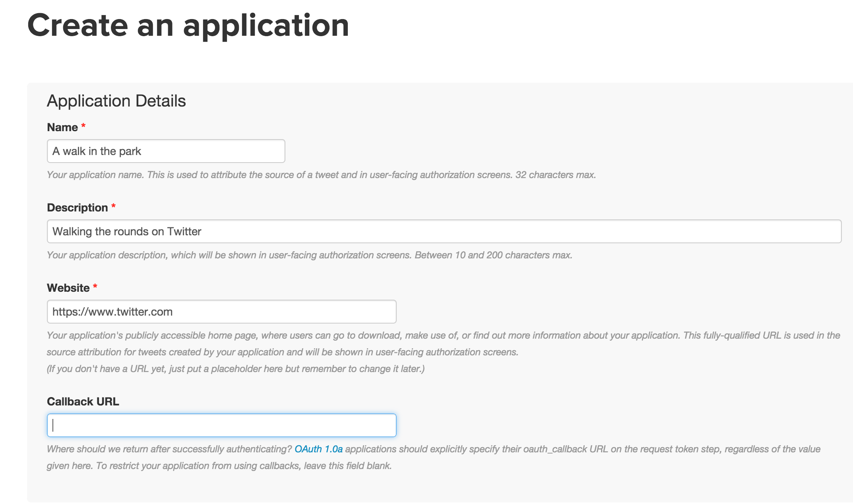Click the red asterisk next to Name
The height and width of the screenshot is (504, 853).
point(83,126)
